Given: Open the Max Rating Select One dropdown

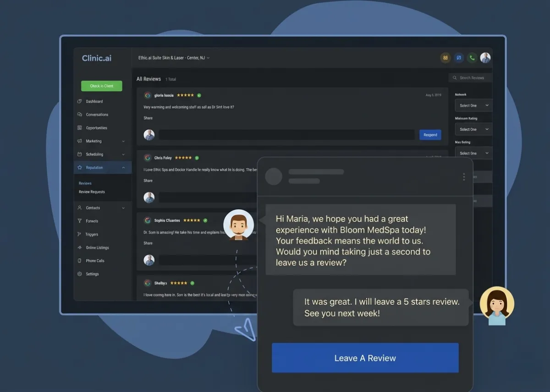Looking at the screenshot, I should (473, 153).
